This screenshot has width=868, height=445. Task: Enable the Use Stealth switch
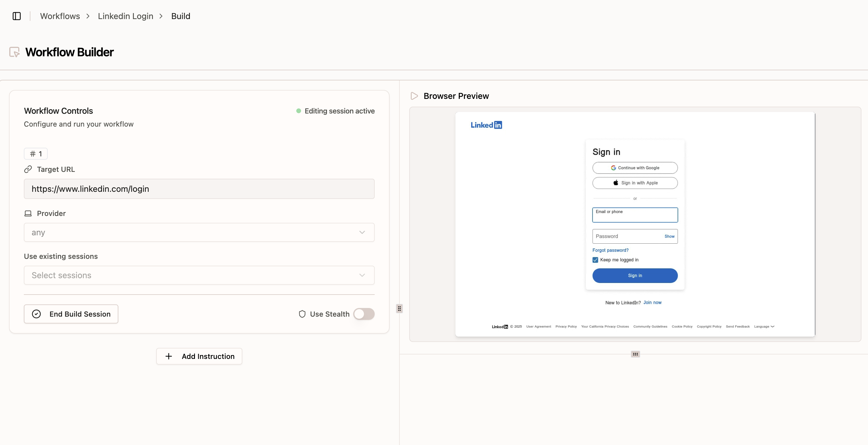coord(364,314)
